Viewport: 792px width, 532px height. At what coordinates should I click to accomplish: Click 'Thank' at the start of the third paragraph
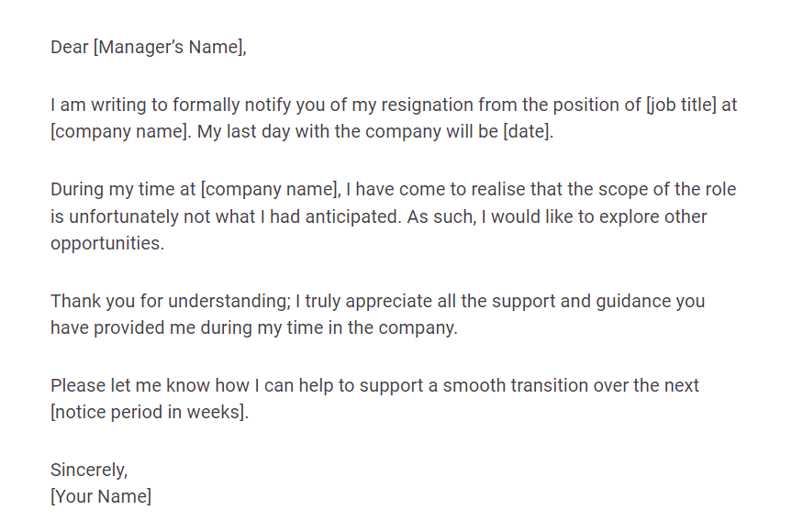point(74,301)
